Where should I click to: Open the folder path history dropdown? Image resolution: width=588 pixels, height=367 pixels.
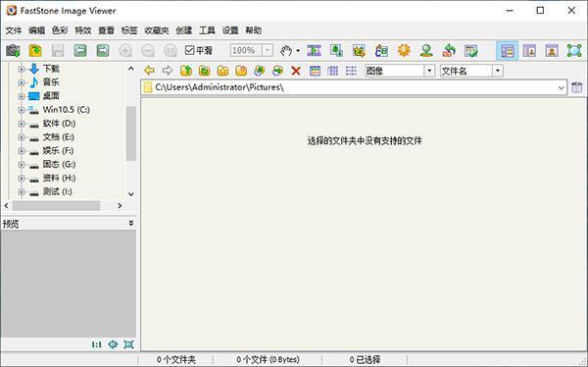tap(561, 88)
